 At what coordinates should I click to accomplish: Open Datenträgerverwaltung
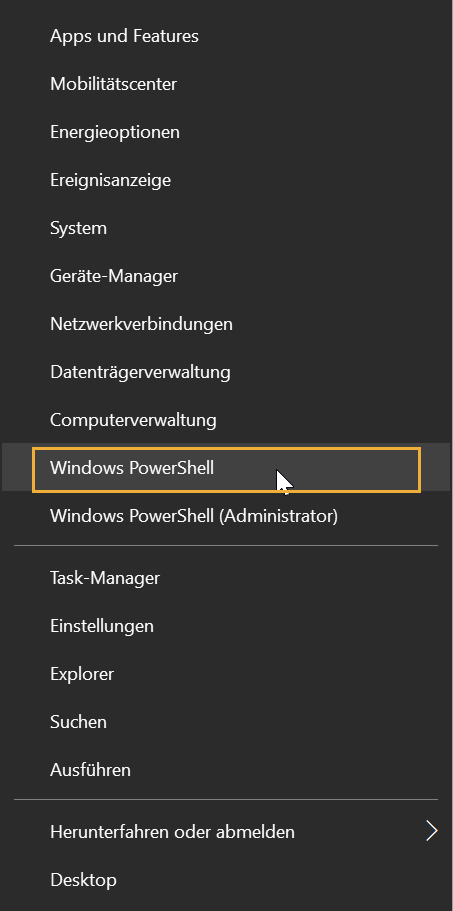pos(226,372)
